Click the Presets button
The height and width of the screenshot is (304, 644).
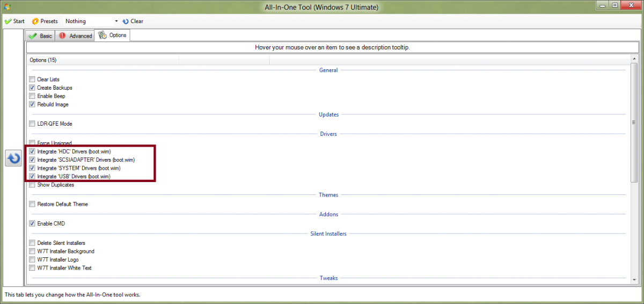[45, 21]
